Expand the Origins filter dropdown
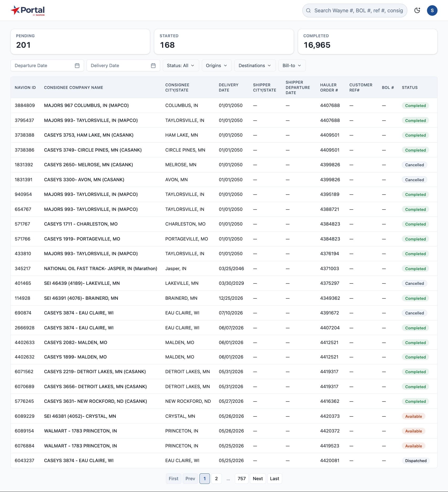The width and height of the screenshot is (448, 492). [217, 66]
